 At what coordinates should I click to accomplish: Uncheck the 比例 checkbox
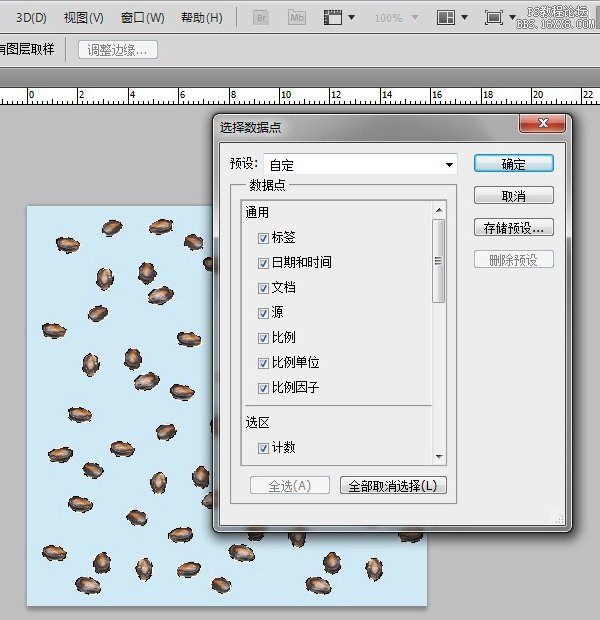(x=263, y=338)
